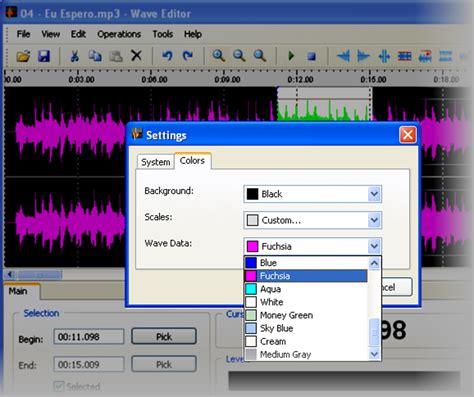Click the green selected waveform region
The width and height of the screenshot is (474, 397).
tap(324, 104)
